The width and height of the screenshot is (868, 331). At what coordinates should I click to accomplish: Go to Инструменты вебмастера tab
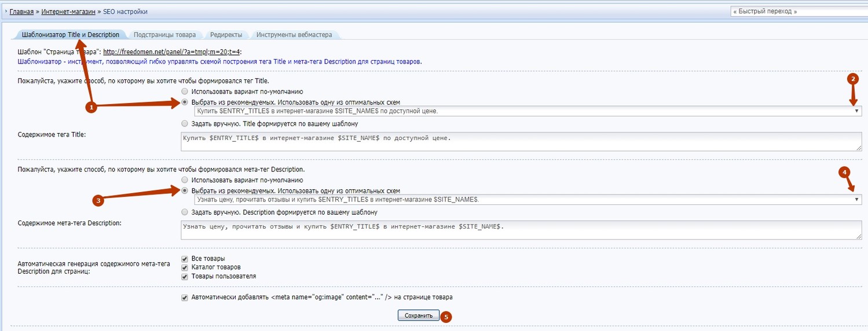[294, 35]
